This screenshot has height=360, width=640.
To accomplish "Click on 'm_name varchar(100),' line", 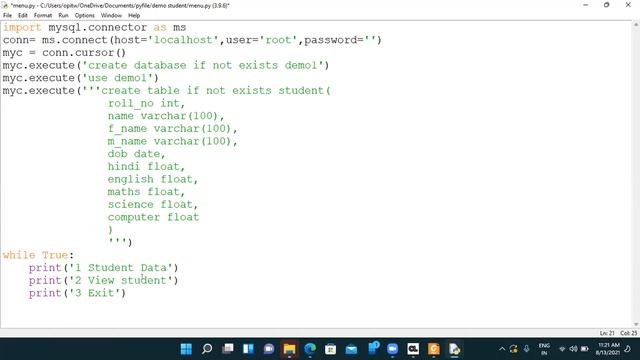I will click(173, 141).
